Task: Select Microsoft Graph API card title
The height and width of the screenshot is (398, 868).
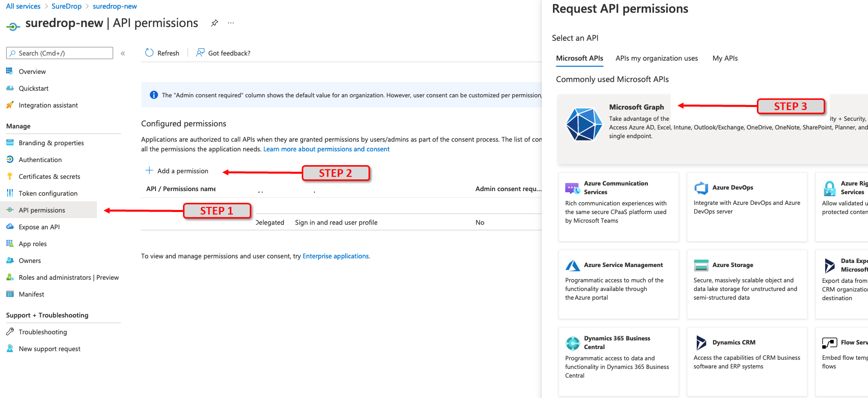Action: 637,107
